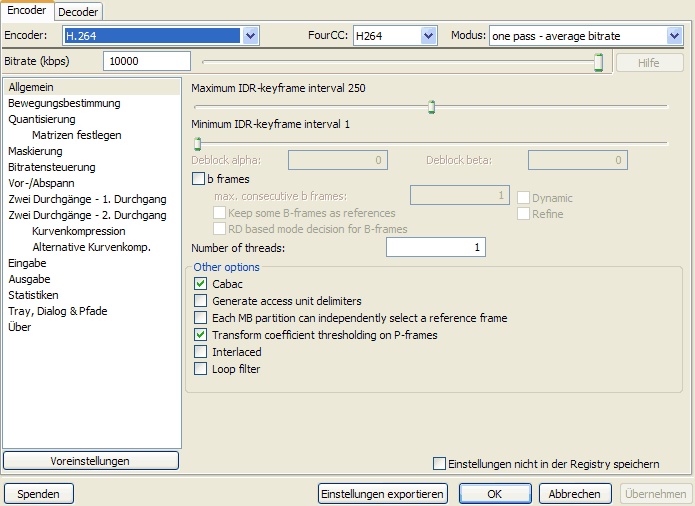Image resolution: width=695 pixels, height=506 pixels.
Task: Open the Encoder codec dropdown
Action: [x=250, y=36]
